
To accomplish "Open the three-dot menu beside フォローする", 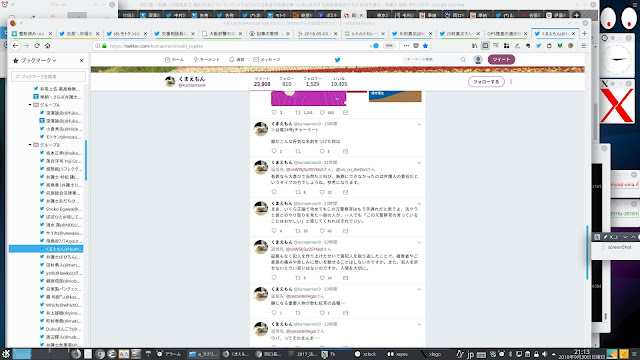I will click(511, 82).
